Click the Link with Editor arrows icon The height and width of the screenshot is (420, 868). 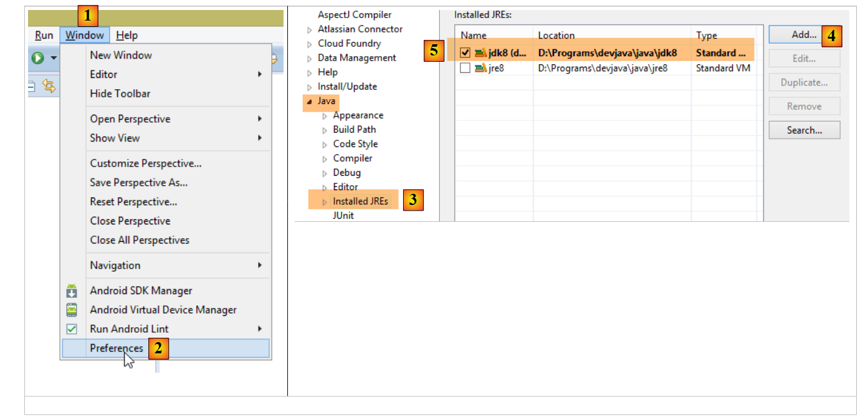click(49, 87)
